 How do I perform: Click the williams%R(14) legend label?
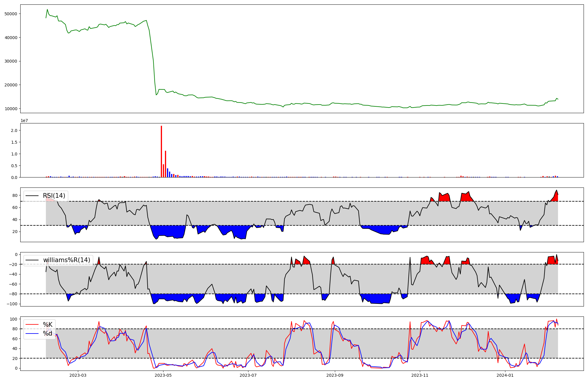coord(66,260)
